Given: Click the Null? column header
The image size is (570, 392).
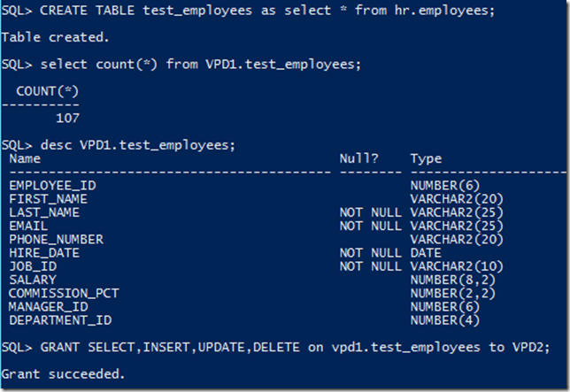Looking at the screenshot, I should pyautogui.click(x=358, y=158).
